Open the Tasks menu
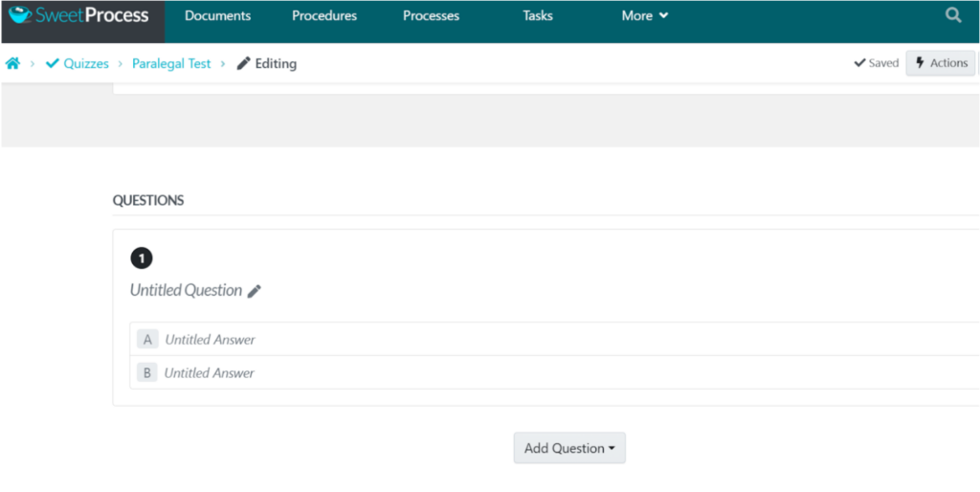980x492 pixels. click(x=538, y=15)
